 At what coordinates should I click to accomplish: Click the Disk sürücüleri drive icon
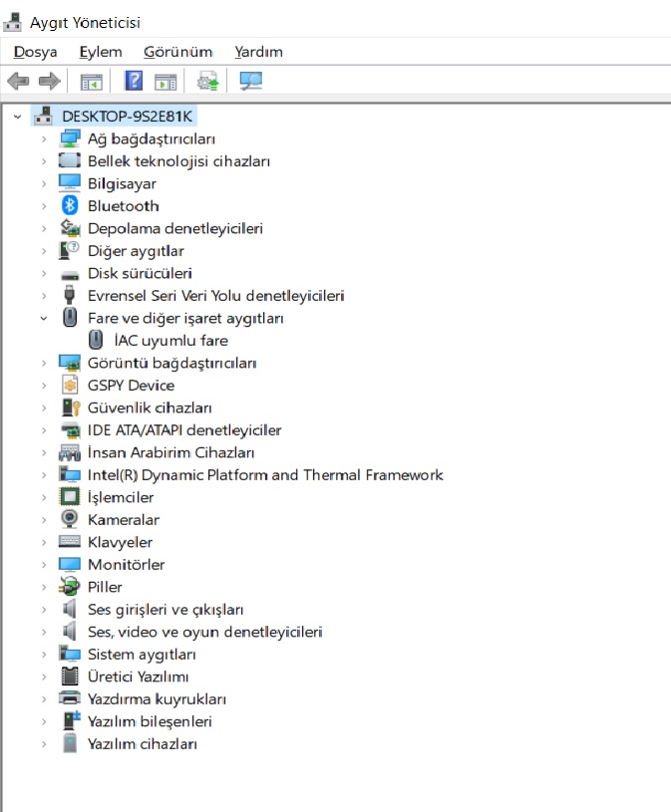point(70,275)
